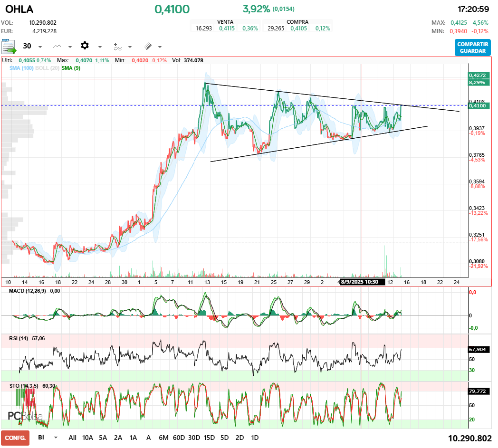Screen dimensions: 498x448
Task: Click the VENTA volume 16.293
Action: pos(203,28)
